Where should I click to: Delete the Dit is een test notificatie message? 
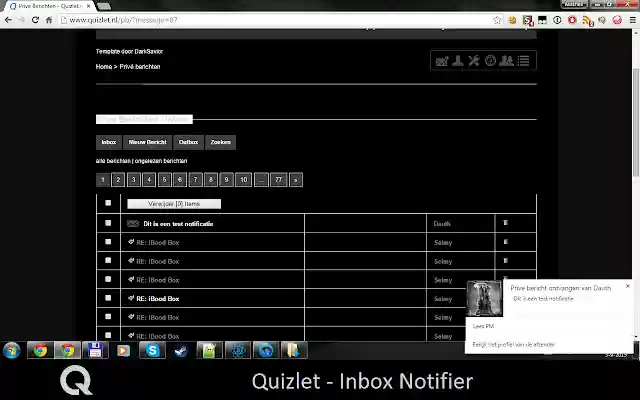(x=505, y=223)
